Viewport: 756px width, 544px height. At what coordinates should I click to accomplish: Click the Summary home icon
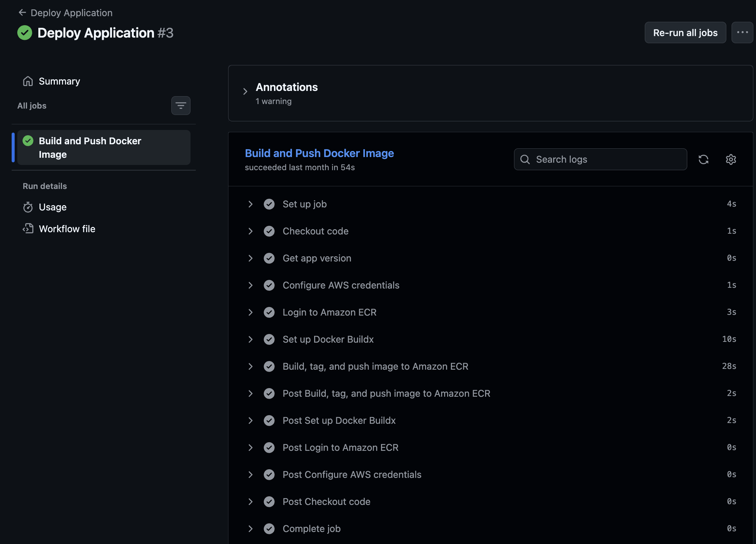click(x=28, y=81)
